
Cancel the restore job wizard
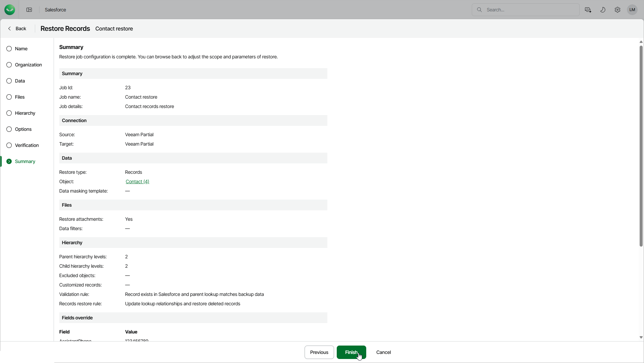(x=384, y=353)
